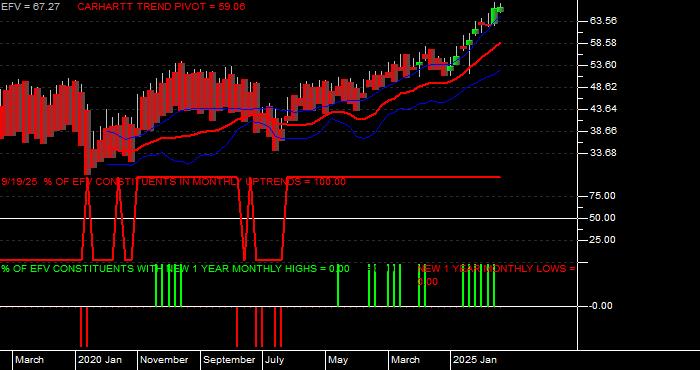700x370 pixels.
Task: Select the 53.60 price axis value
Action: pyautogui.click(x=604, y=65)
